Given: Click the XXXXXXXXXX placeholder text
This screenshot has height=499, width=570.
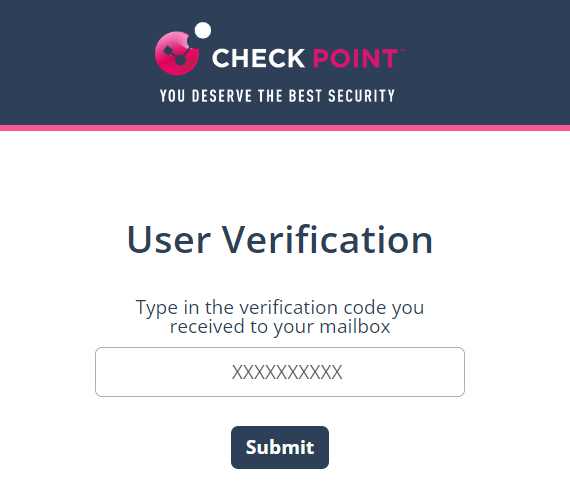Looking at the screenshot, I should pos(287,372).
